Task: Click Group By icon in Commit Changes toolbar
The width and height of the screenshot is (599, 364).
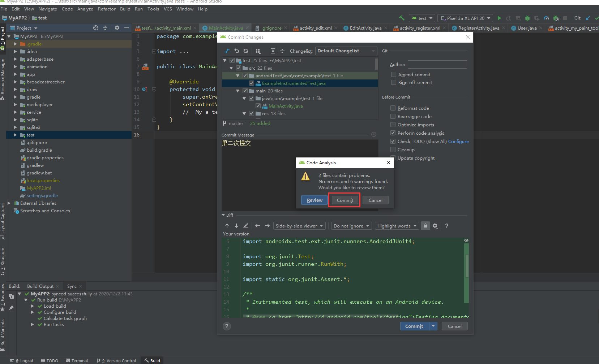Action: 258,51
